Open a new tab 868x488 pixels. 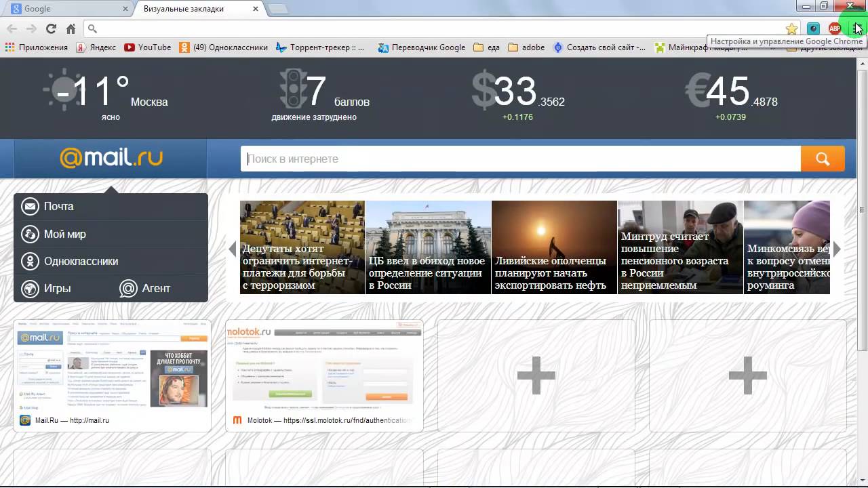(x=278, y=9)
